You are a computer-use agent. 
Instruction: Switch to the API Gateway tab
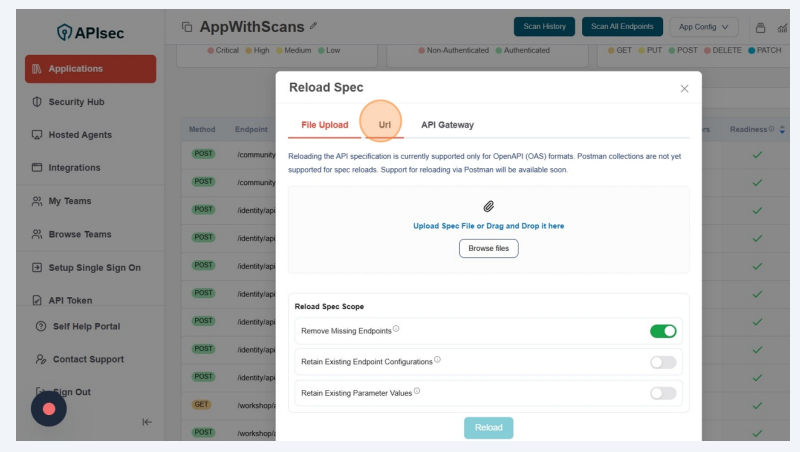pos(447,125)
